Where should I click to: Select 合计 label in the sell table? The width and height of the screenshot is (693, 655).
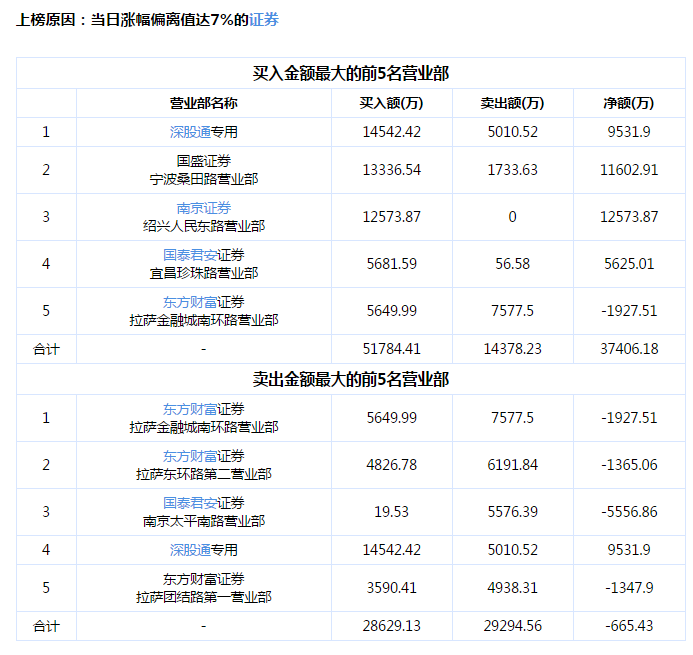(46, 626)
